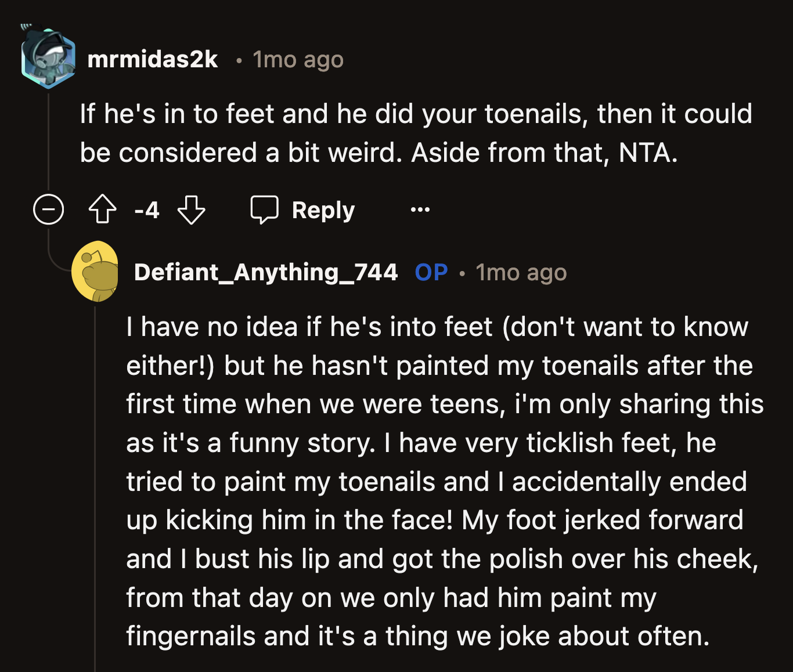Open the overflow menu on mrmidas2k's comment
793x672 pixels.
pos(420,210)
